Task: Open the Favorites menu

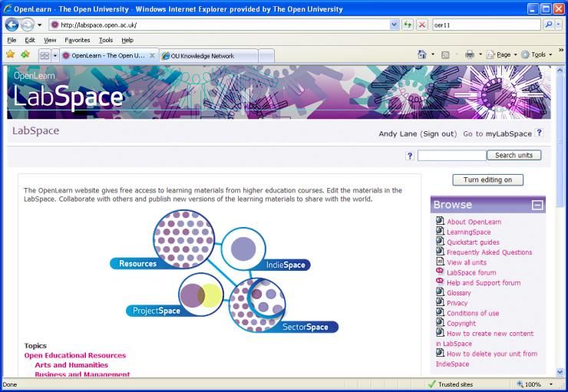Action: click(78, 40)
